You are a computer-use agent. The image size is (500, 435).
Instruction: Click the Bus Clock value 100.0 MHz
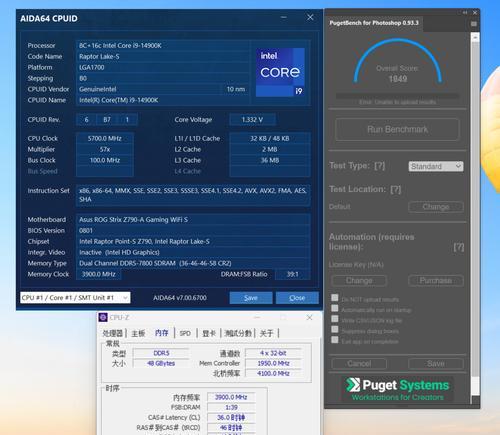pyautogui.click(x=105, y=160)
